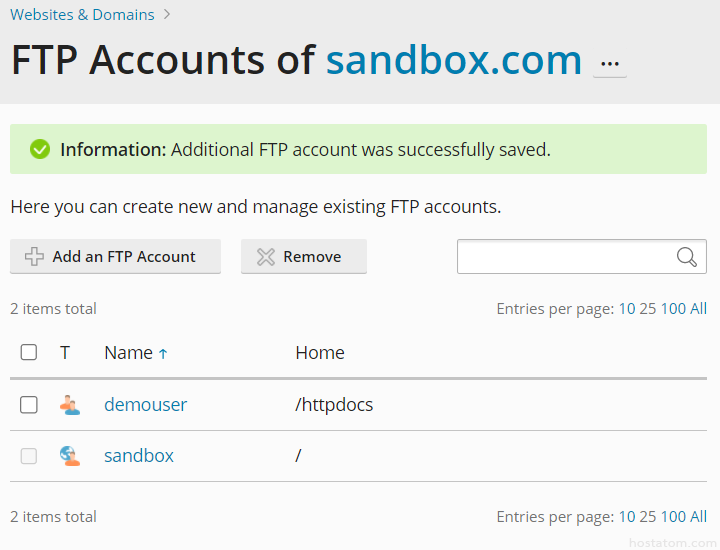This screenshot has width=720, height=550.
Task: Focus the FTP accounts search field
Action: tap(565, 257)
